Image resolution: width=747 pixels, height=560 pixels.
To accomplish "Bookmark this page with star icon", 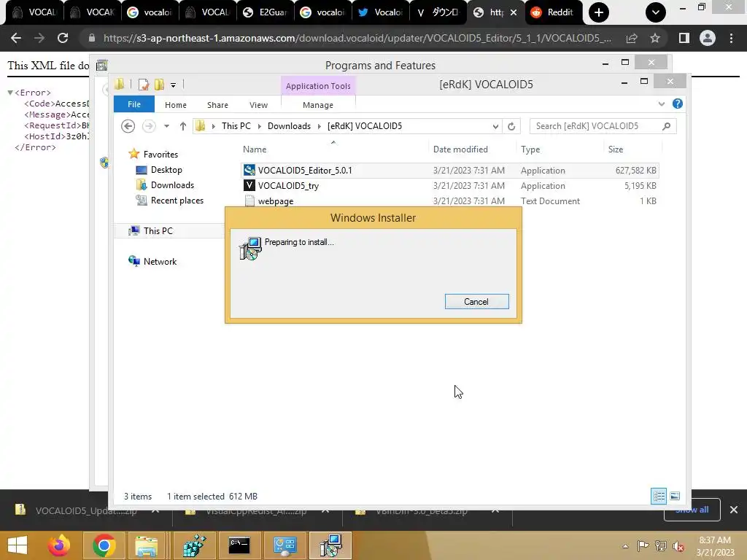I will [x=655, y=38].
